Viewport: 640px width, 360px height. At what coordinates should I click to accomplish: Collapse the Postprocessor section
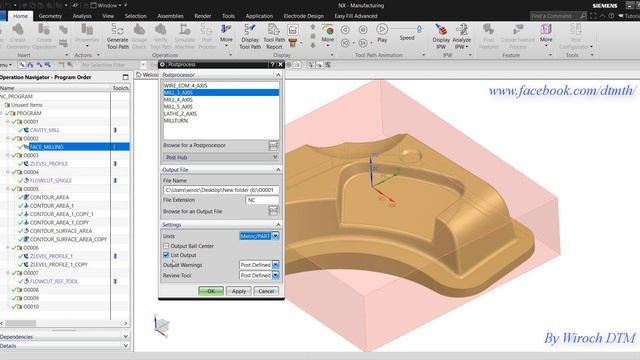[x=278, y=75]
